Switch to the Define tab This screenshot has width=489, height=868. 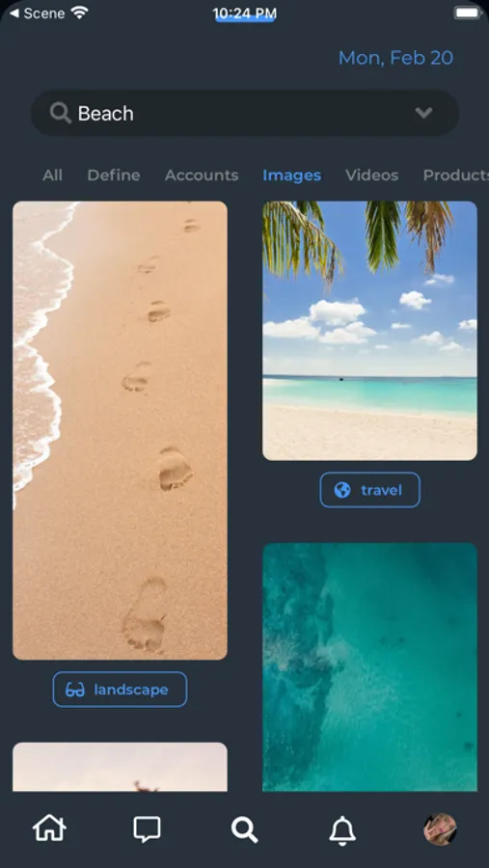point(114,175)
